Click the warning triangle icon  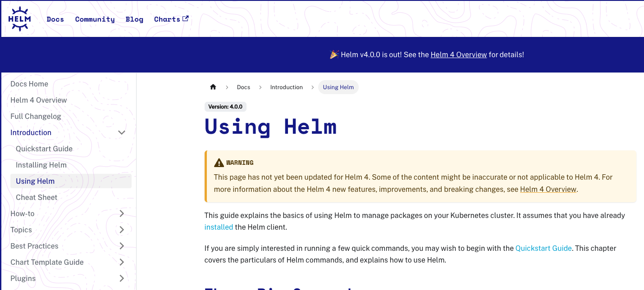219,163
